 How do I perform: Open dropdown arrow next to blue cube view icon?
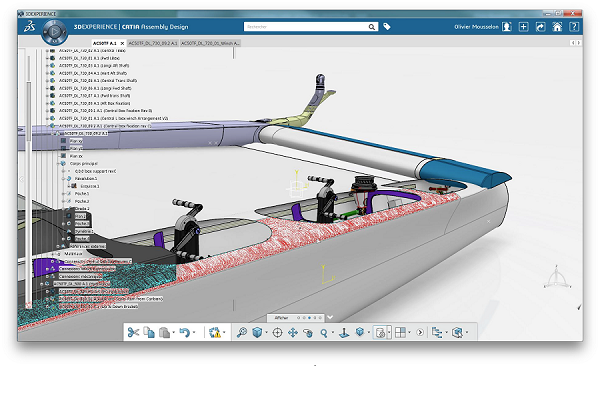coord(266,332)
